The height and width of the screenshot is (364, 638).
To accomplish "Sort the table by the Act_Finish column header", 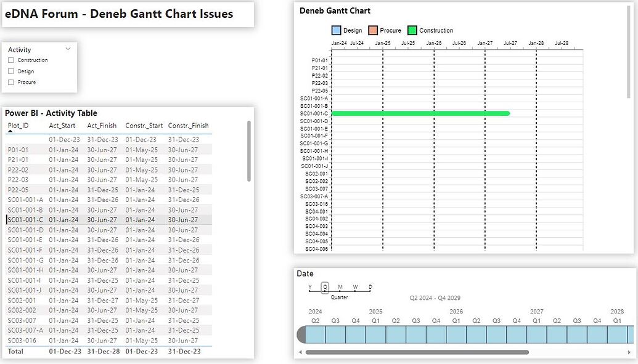I will 101,126.
